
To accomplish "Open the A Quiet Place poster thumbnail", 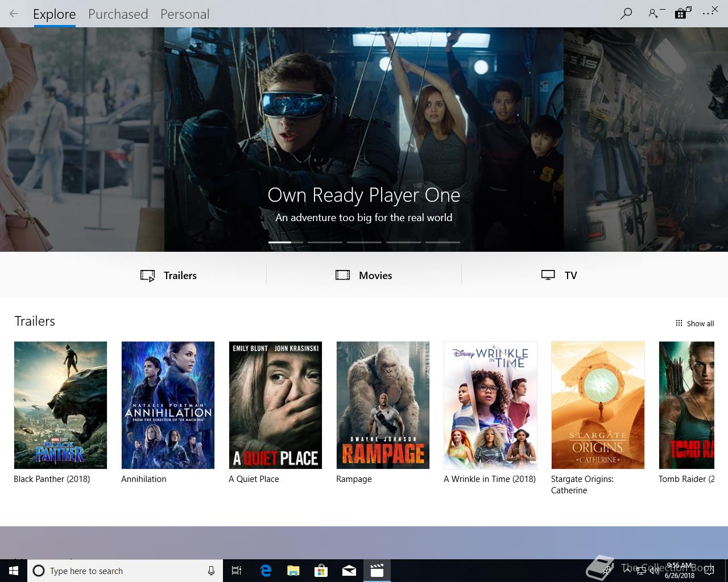I will click(275, 405).
